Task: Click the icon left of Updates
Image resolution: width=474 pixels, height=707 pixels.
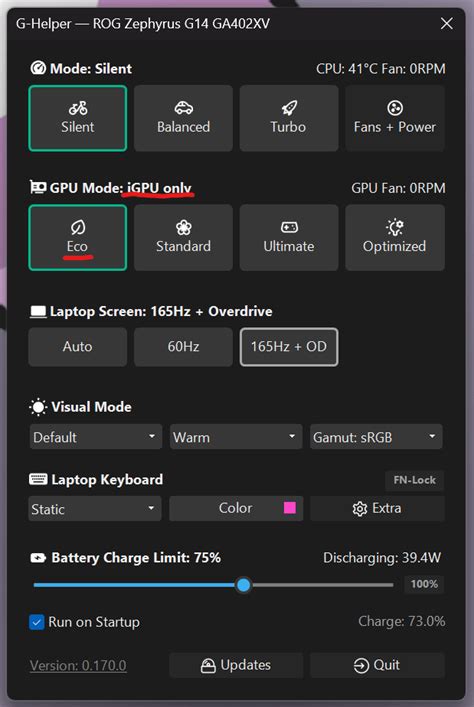Action: [x=208, y=666]
